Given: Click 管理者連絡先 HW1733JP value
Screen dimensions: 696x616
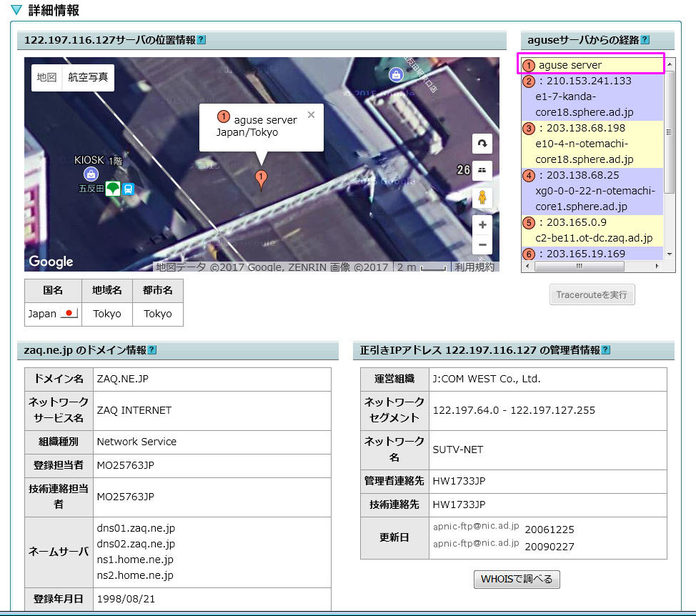Looking at the screenshot, I should (x=459, y=481).
